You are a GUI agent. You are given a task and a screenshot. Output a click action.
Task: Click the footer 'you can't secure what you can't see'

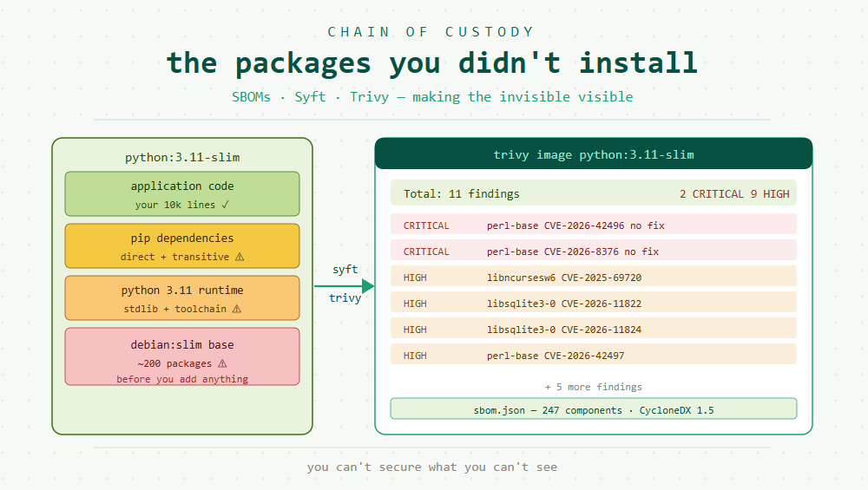point(431,467)
